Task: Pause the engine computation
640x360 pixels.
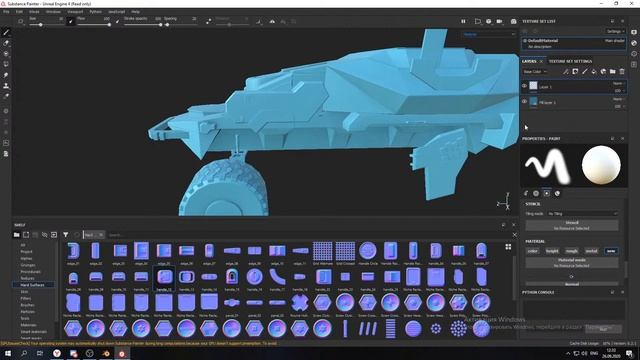Action: [463, 21]
